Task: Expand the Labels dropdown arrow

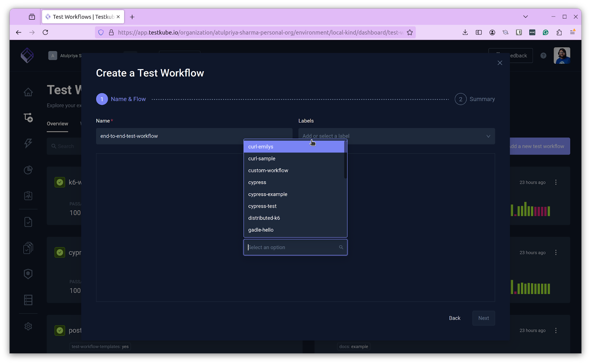Action: click(x=488, y=136)
